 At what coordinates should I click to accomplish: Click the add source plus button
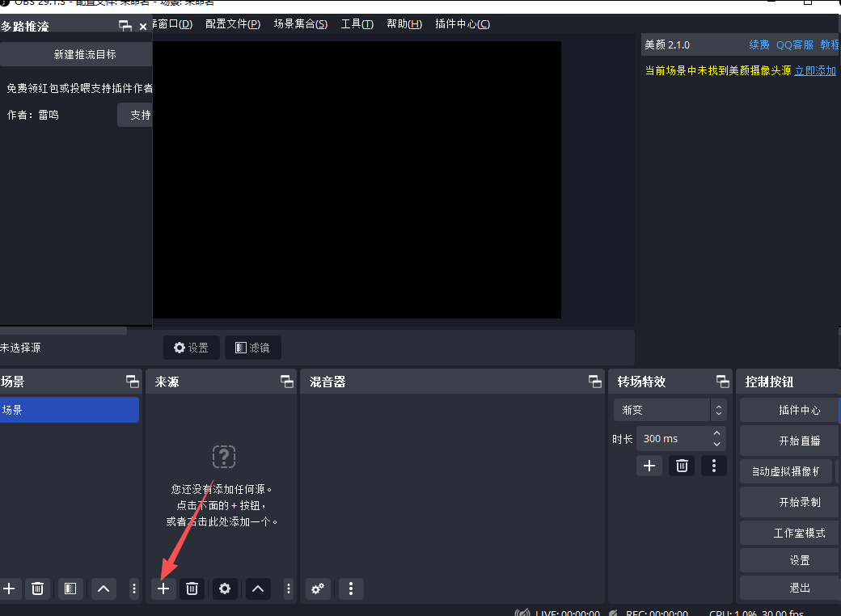163,589
